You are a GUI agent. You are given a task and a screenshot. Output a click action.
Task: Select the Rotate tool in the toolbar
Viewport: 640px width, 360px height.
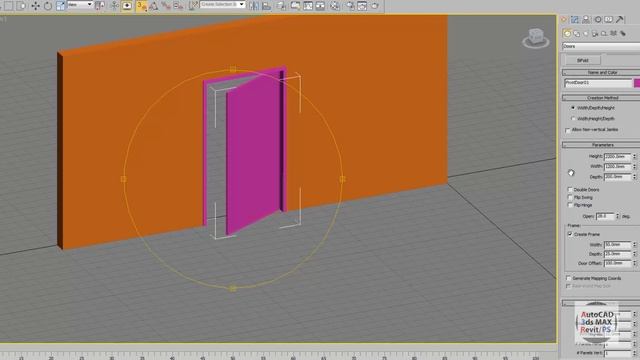click(48, 6)
